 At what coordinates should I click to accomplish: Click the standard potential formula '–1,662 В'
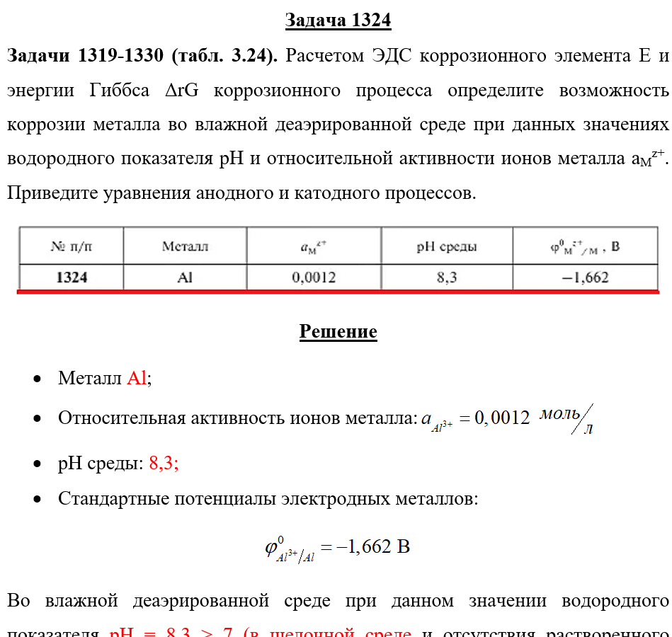(337, 548)
